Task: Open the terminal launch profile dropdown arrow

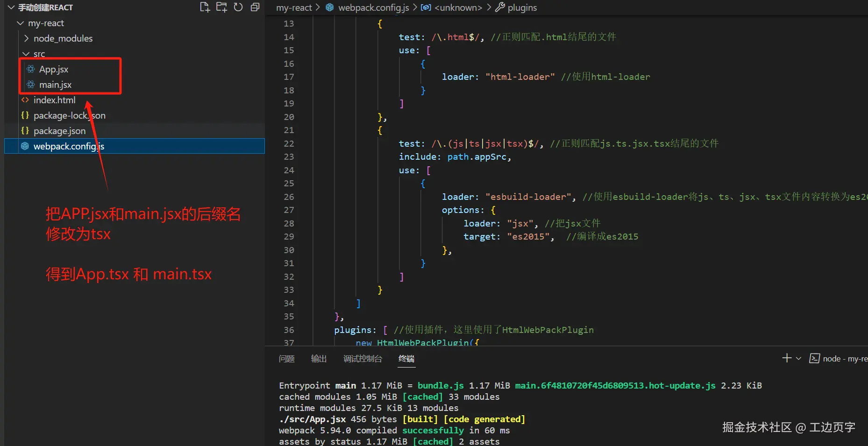Action: pos(799,358)
